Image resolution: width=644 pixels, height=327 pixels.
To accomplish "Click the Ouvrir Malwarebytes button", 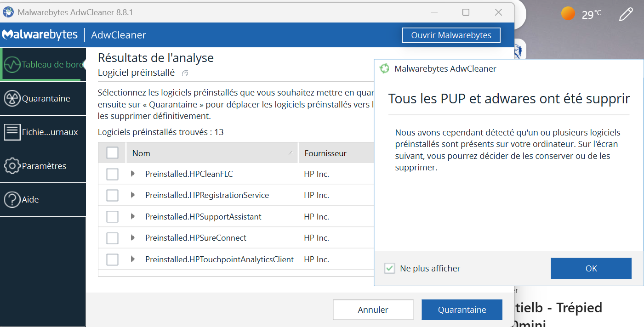I will pos(451,35).
